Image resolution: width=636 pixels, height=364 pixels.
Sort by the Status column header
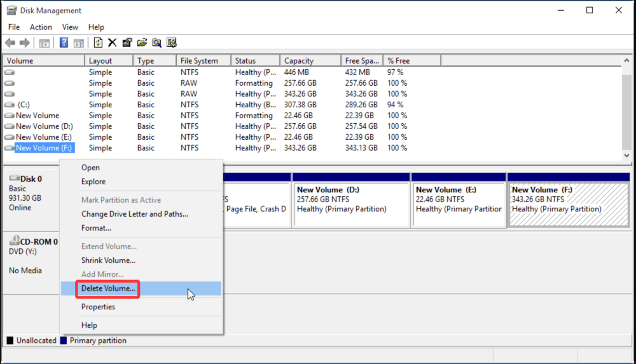(256, 61)
